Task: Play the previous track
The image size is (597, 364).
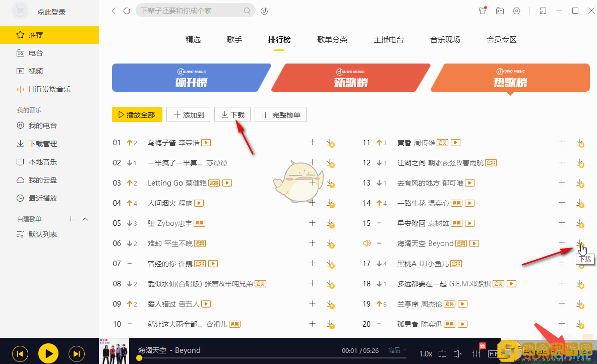Action: pos(20,354)
